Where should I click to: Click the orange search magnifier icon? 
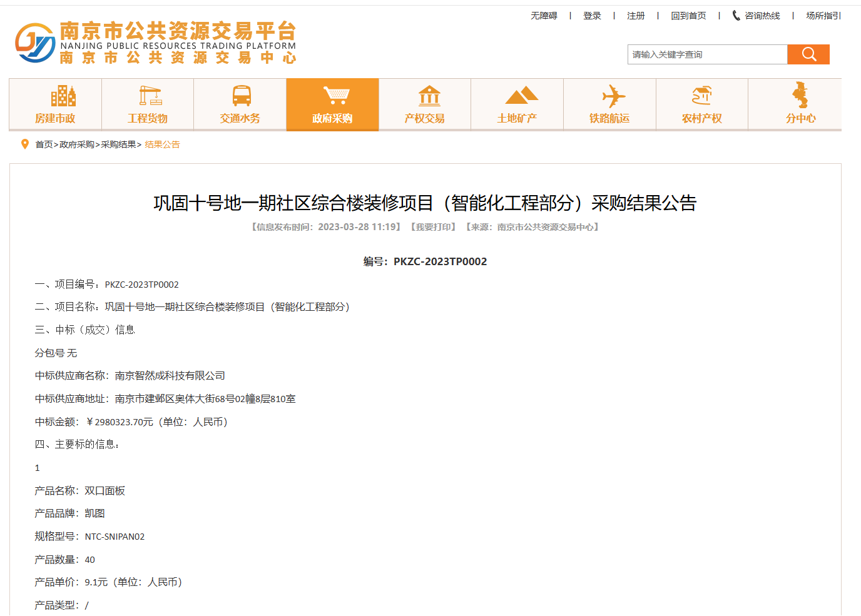coord(808,54)
